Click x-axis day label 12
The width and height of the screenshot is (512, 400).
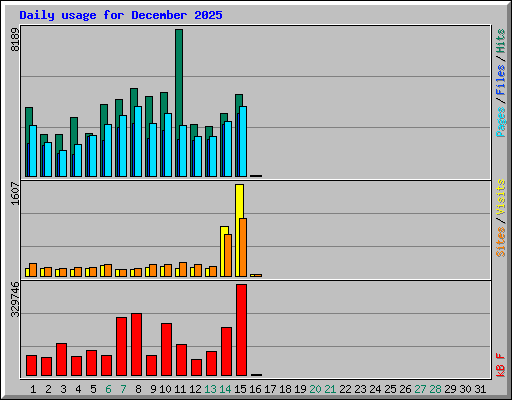tap(195, 389)
